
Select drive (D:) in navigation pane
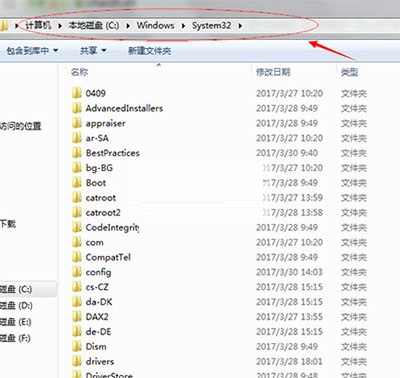[16, 305]
